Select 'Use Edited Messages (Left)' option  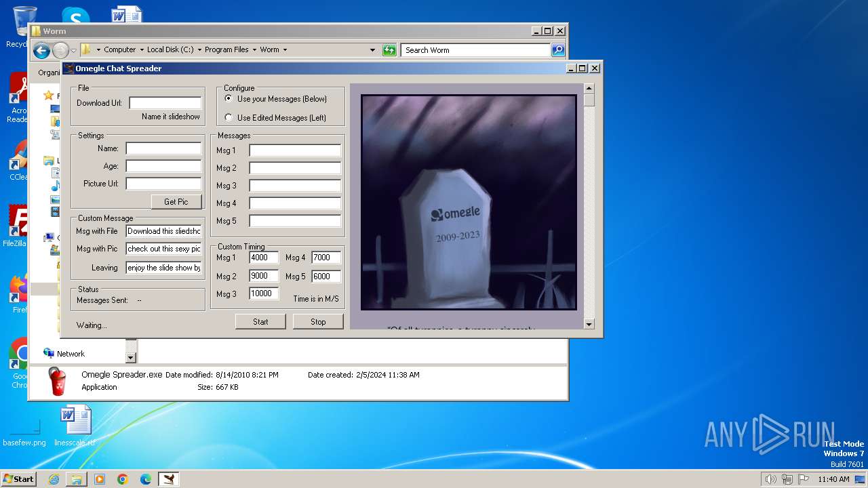pyautogui.click(x=229, y=118)
